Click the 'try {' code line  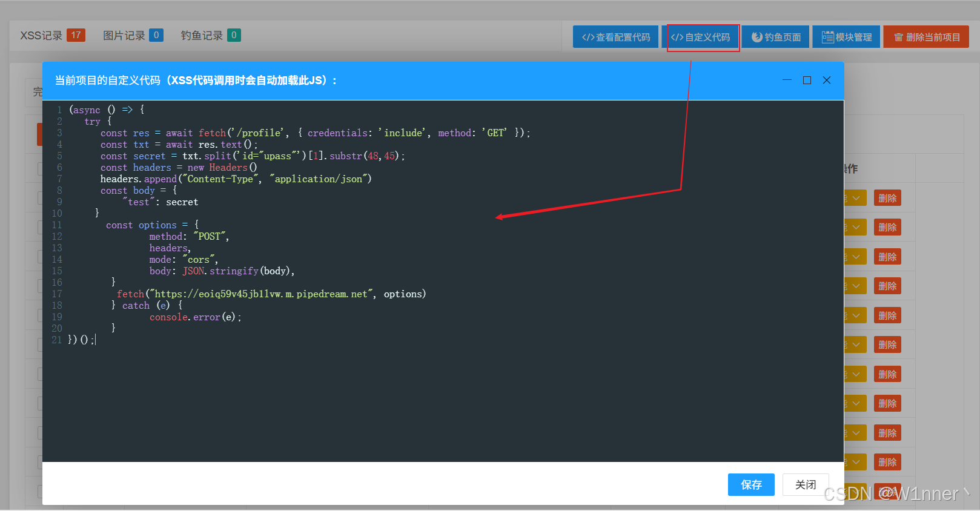[98, 121]
